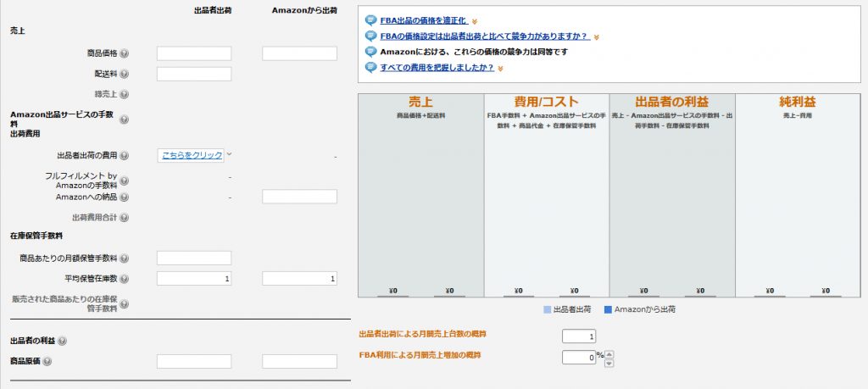
Task: Click the 出荷費用 section label
Action: click(x=25, y=134)
